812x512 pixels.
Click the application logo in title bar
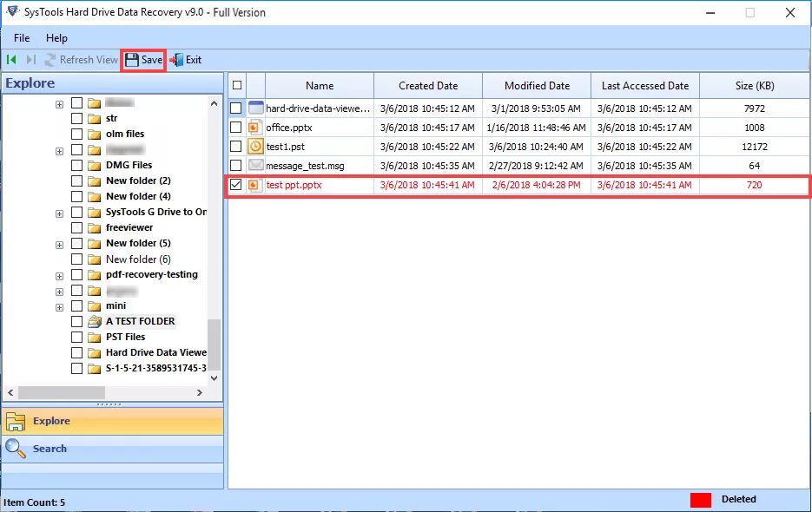12,11
